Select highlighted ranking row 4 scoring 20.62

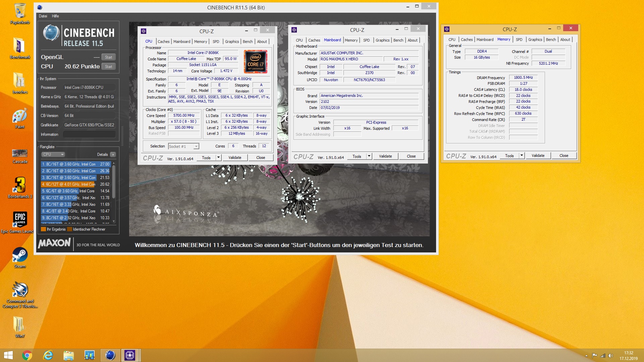76,184
